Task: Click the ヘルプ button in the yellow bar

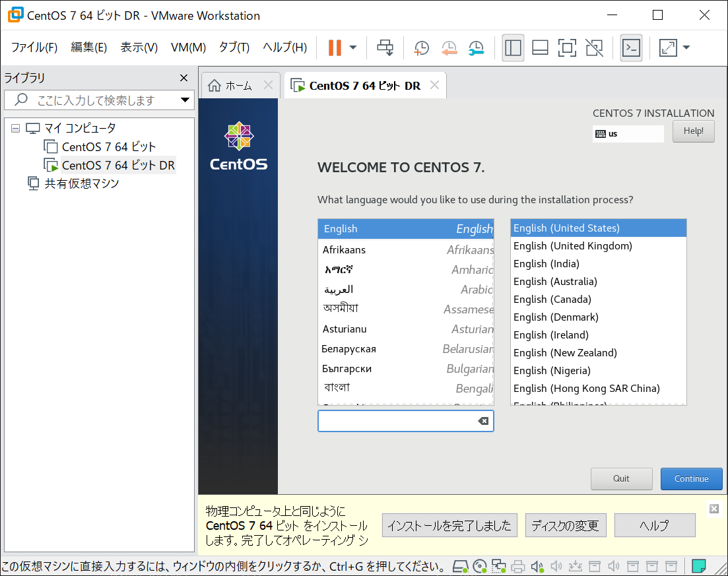Action: [655, 525]
